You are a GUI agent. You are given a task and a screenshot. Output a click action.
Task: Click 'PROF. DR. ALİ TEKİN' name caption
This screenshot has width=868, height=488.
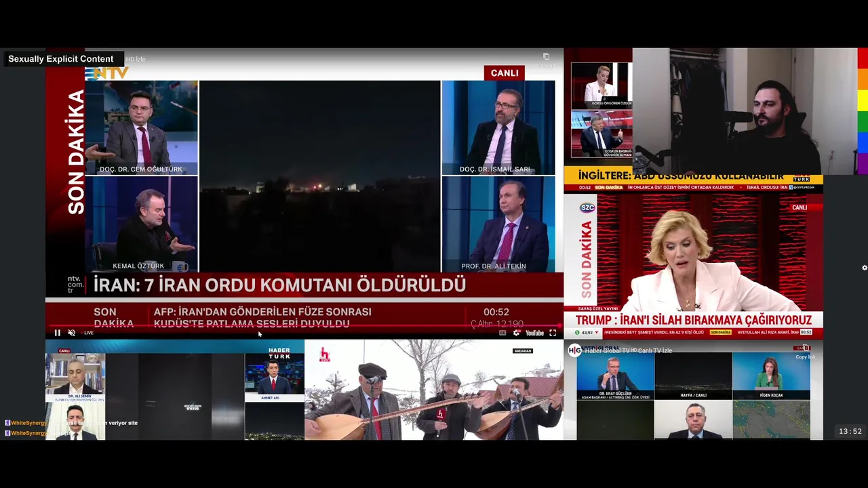pos(494,266)
